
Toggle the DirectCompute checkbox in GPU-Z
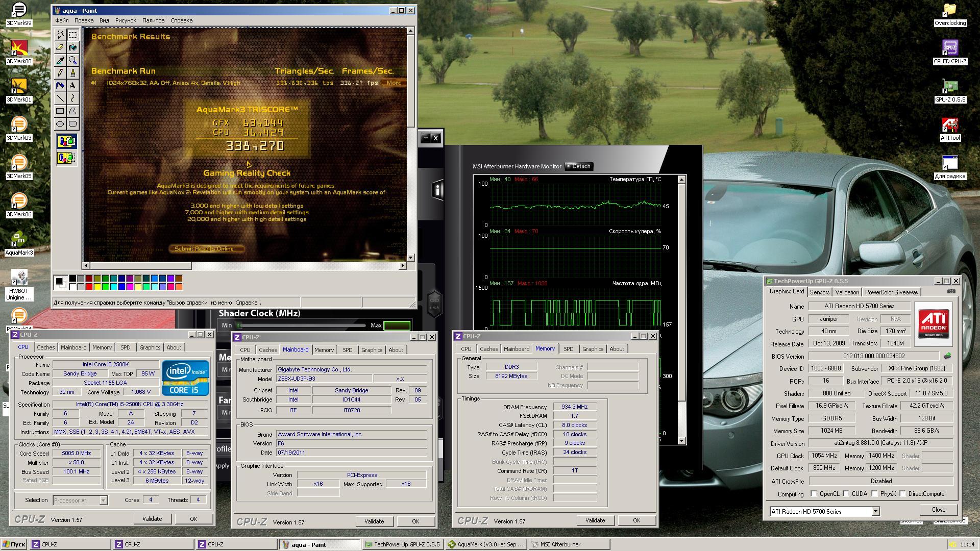[903, 494]
